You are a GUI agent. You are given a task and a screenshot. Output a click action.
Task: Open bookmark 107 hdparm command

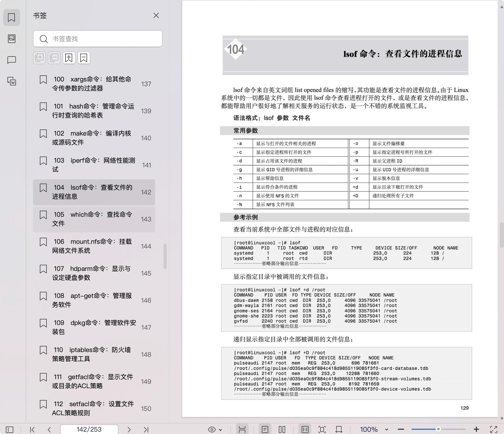coord(94,273)
